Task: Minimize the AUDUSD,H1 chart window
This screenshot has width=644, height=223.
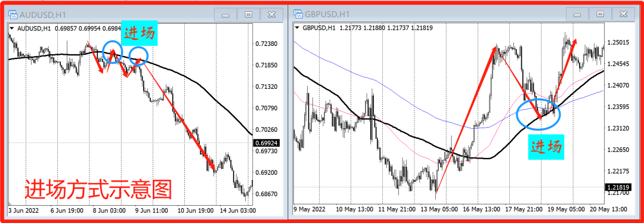Action: pyautogui.click(x=225, y=15)
